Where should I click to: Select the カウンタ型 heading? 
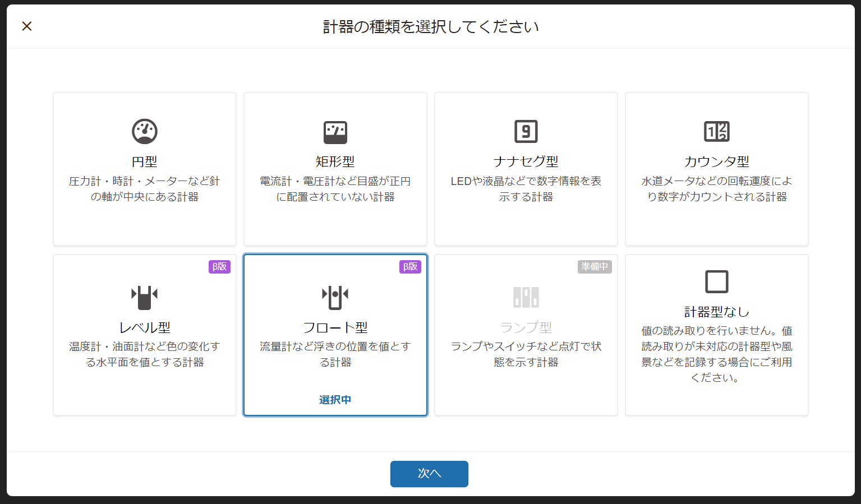coord(717,161)
